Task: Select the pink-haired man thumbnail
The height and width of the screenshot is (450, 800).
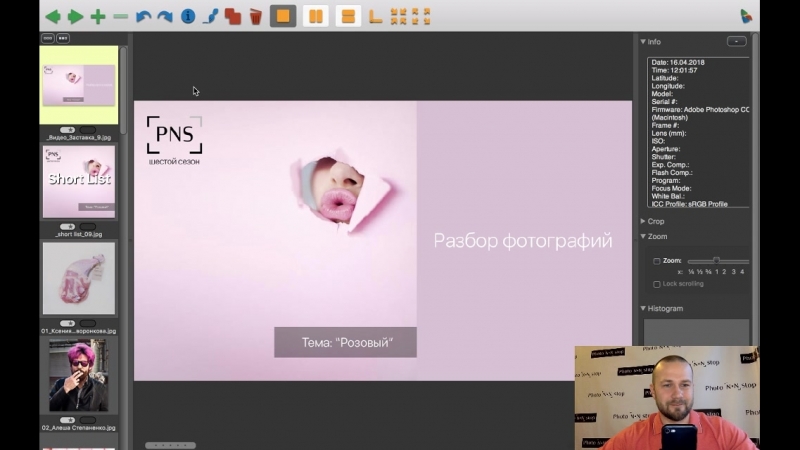Action: click(79, 375)
